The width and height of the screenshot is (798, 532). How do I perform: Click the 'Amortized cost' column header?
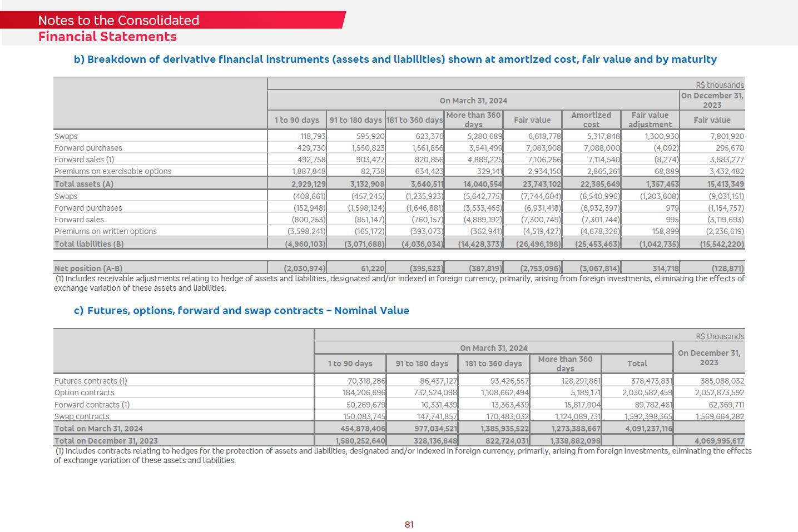tap(591, 120)
